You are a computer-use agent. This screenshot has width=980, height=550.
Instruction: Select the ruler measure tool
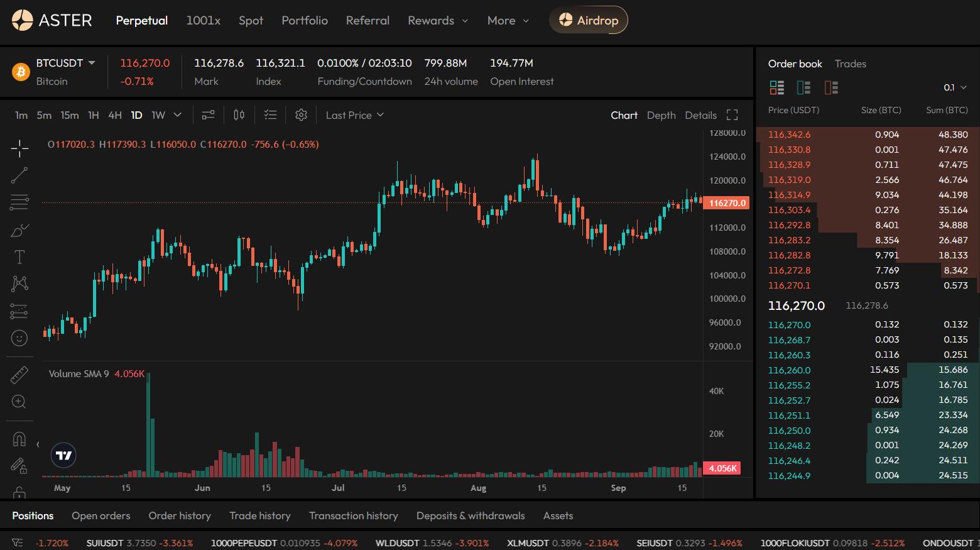coord(19,375)
